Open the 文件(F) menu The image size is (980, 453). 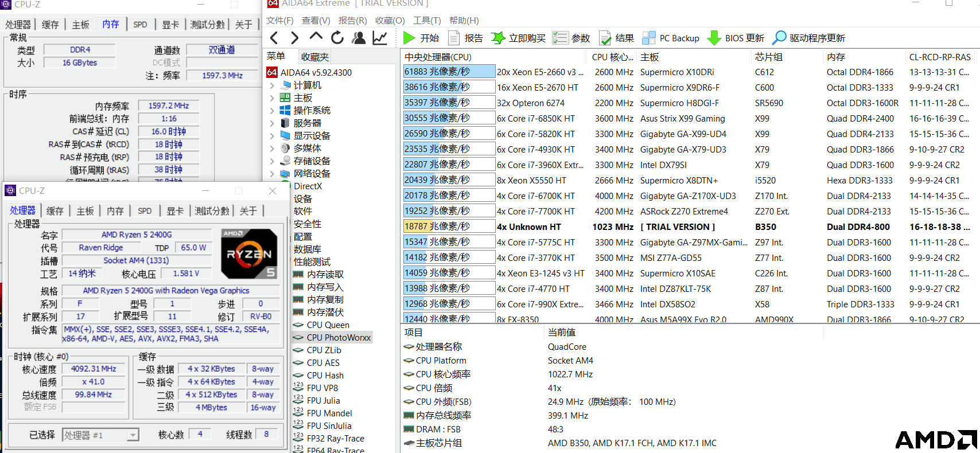pyautogui.click(x=280, y=21)
